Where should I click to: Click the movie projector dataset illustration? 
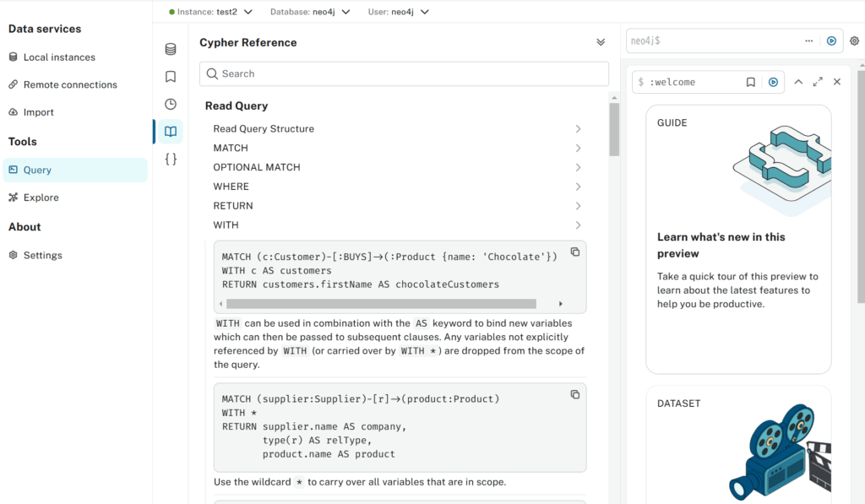point(780,452)
